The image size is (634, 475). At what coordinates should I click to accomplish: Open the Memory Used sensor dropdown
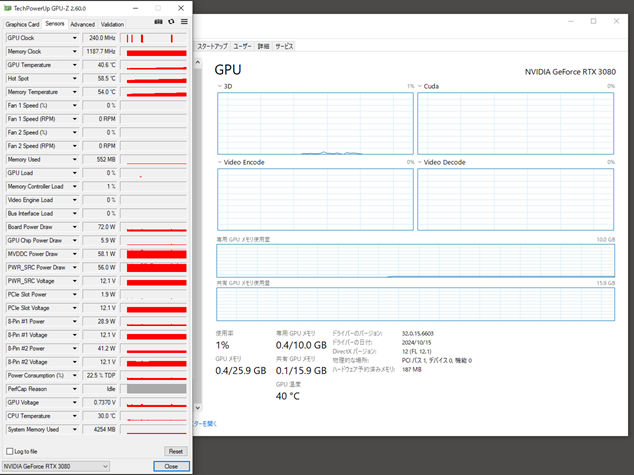click(x=75, y=160)
